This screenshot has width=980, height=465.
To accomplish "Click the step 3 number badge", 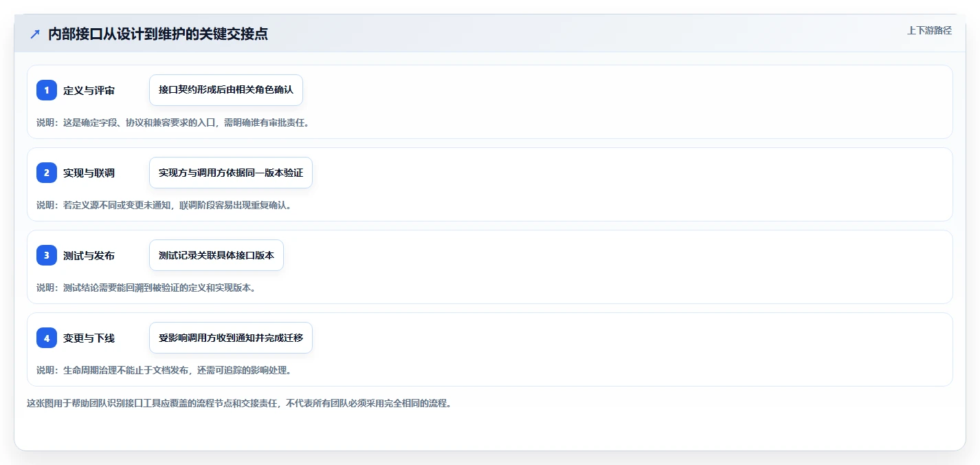I will tap(47, 255).
